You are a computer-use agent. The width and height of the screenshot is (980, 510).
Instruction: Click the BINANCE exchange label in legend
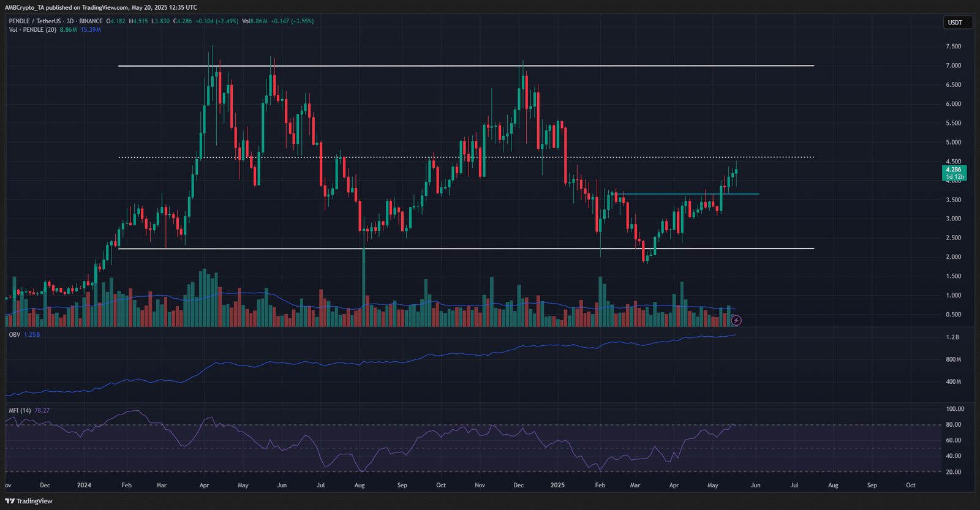[x=91, y=21]
